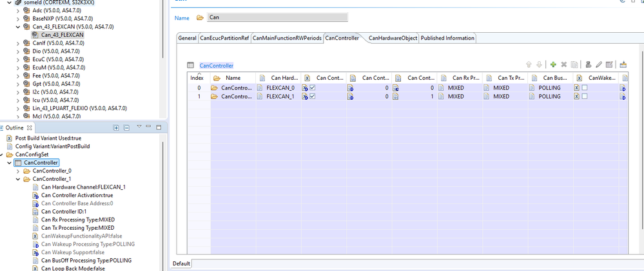The width and height of the screenshot is (644, 271).
Task: Collapse CanController node in Outline tree
Action: click(x=10, y=163)
